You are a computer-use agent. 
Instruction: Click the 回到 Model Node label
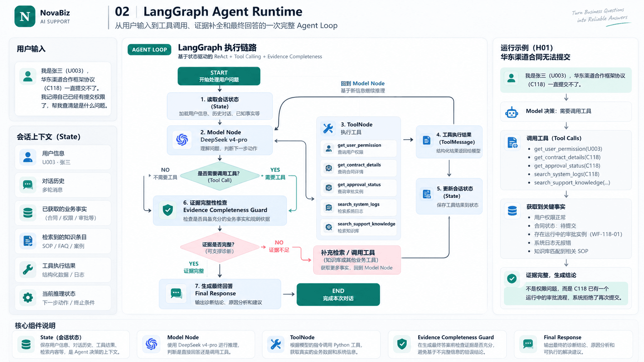(363, 83)
